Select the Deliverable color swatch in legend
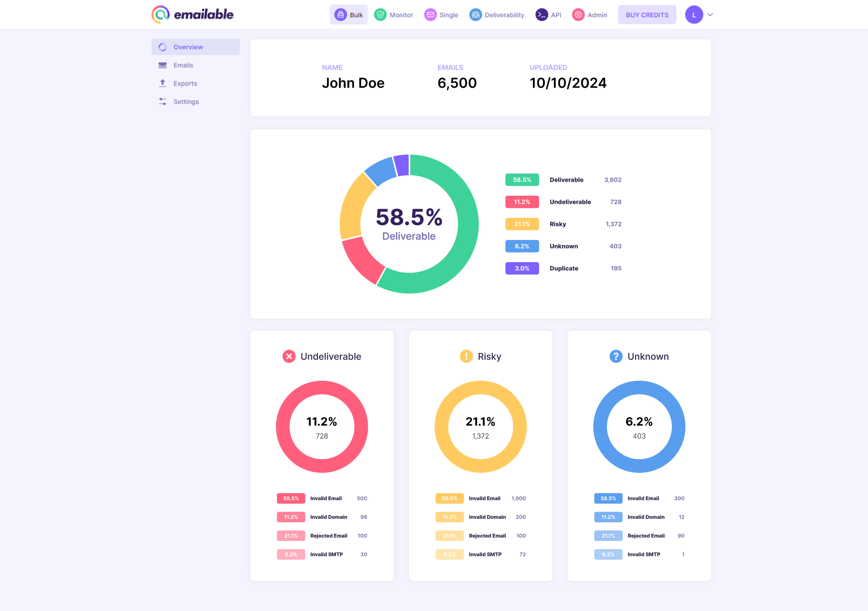 [x=522, y=179]
